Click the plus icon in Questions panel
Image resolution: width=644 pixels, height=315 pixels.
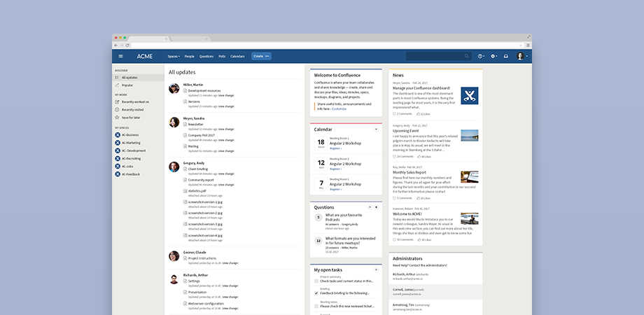tap(376, 207)
